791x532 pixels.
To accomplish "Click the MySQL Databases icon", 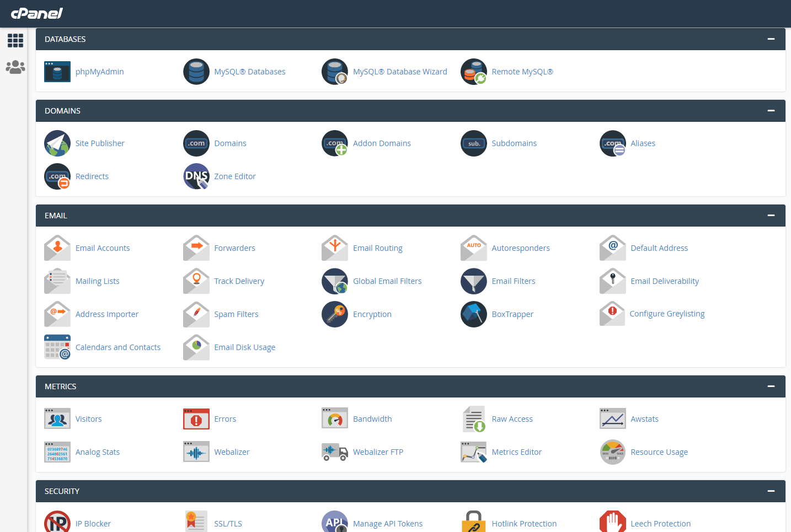I will click(x=196, y=72).
